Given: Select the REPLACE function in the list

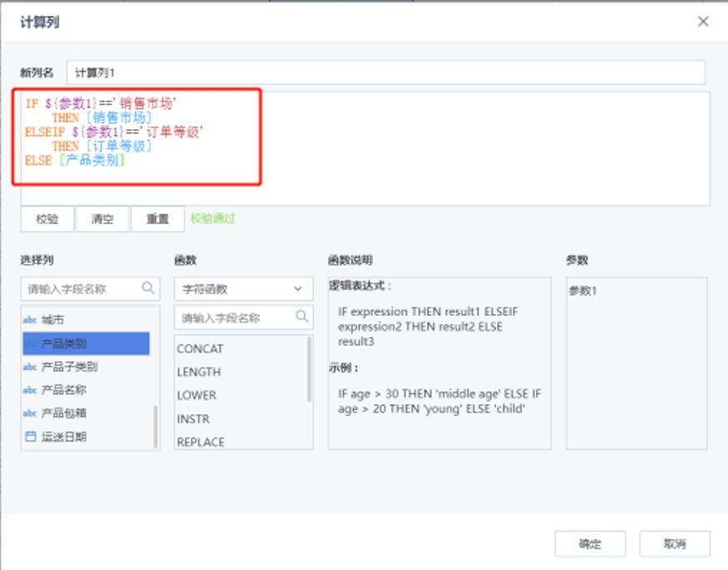Looking at the screenshot, I should (200, 442).
